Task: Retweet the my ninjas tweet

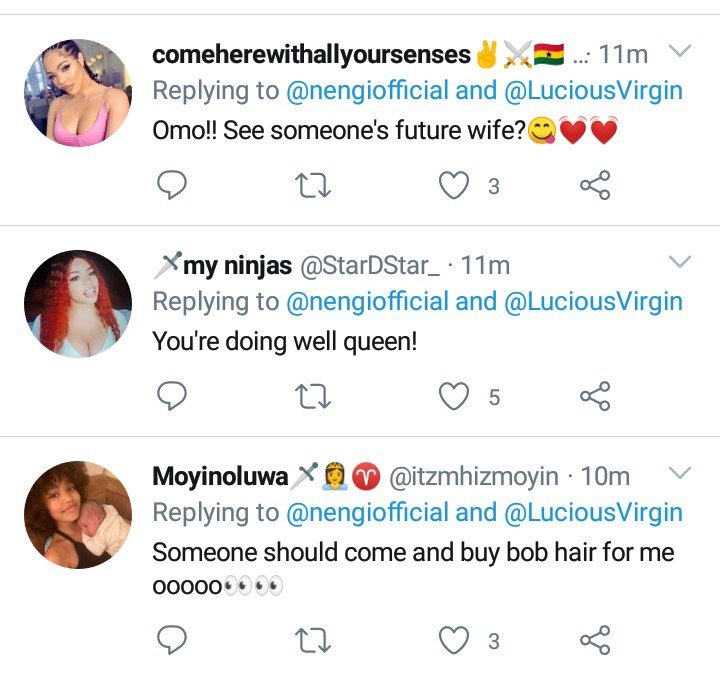Action: (314, 397)
